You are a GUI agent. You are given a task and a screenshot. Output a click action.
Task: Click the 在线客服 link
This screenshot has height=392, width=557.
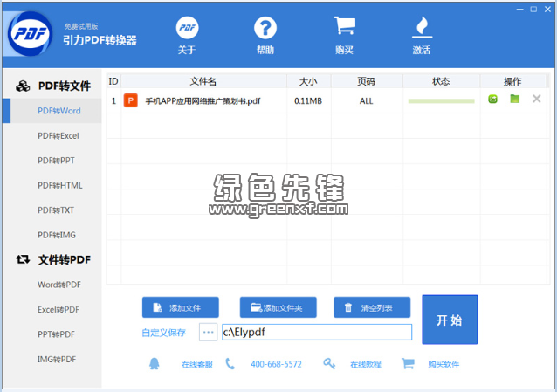197,364
